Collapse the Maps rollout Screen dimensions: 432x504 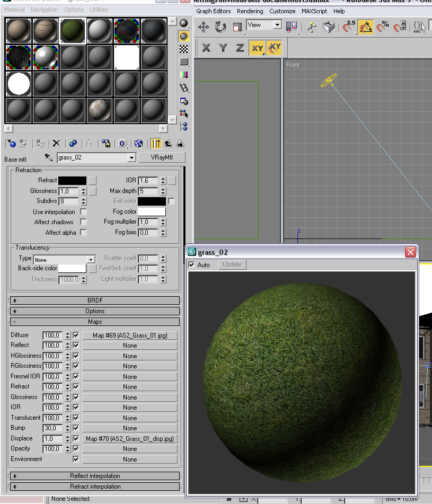coord(95,322)
